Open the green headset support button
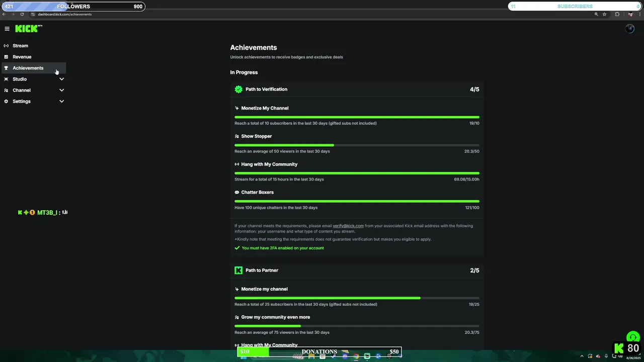 tap(632, 337)
